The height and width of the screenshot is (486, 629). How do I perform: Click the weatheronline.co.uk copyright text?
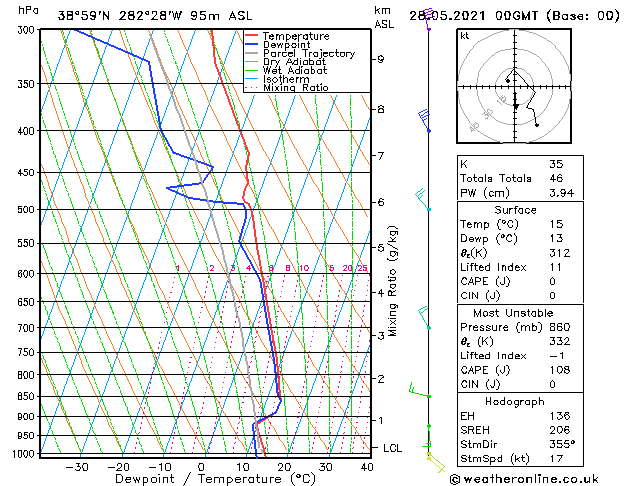click(524, 479)
